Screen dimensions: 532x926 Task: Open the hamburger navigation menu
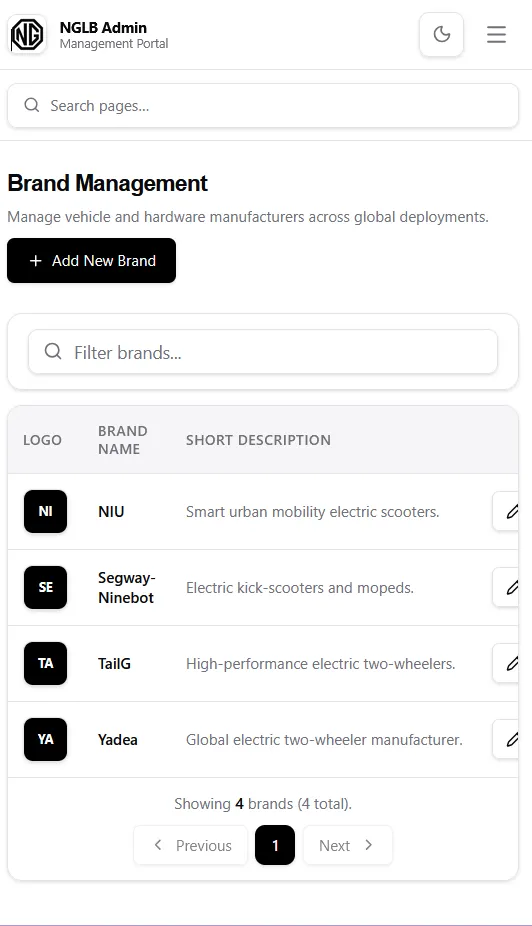pyautogui.click(x=496, y=34)
